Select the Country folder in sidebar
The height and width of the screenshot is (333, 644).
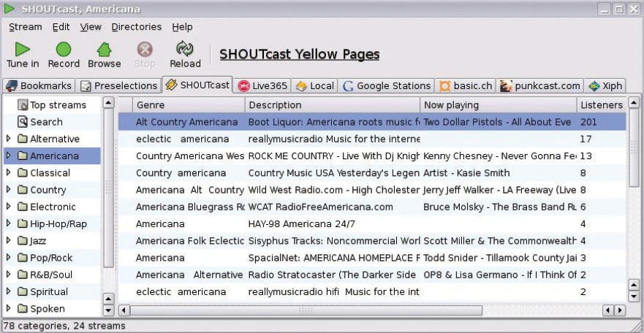pyautogui.click(x=48, y=190)
